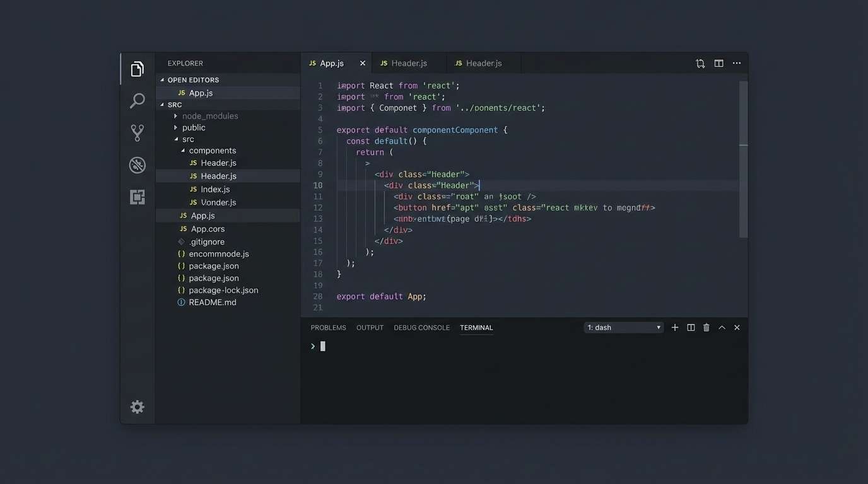Switch to the DEBUG CONSOLE tab
This screenshot has height=484, width=868.
click(x=421, y=327)
